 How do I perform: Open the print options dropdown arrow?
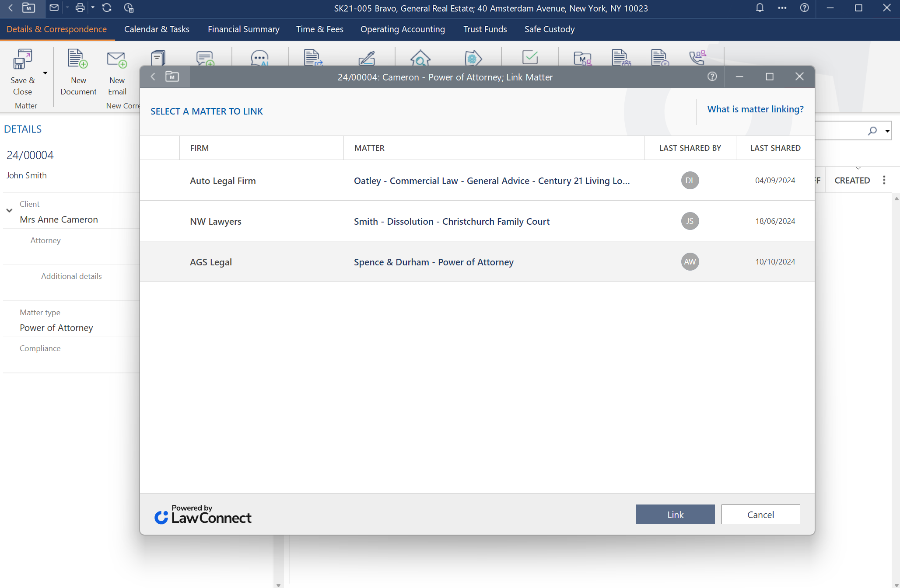coord(93,8)
